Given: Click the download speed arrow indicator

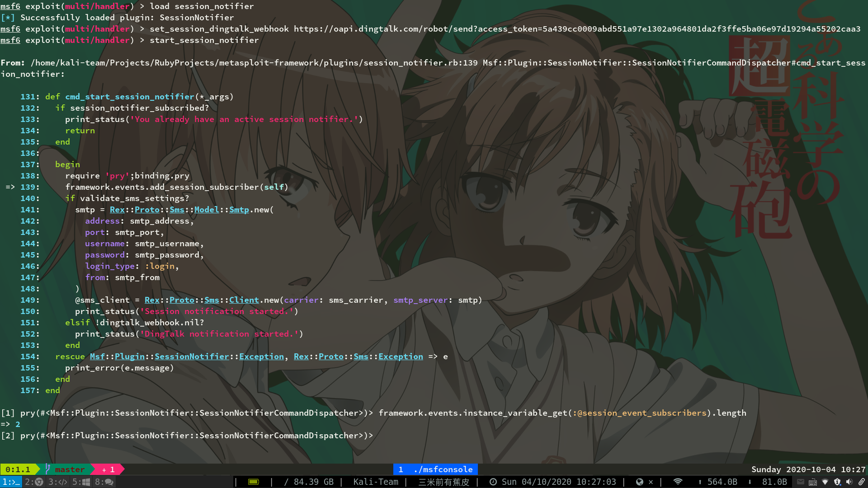Looking at the screenshot, I should 750,482.
